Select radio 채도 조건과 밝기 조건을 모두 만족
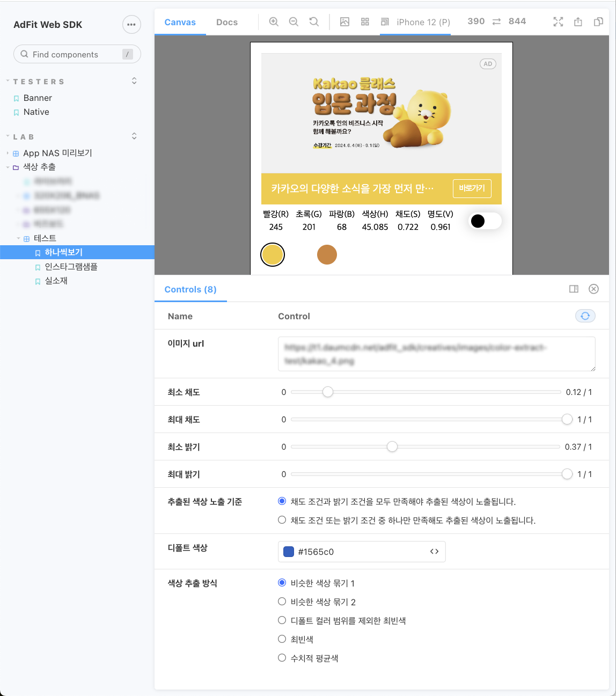The height and width of the screenshot is (696, 616). tap(282, 501)
